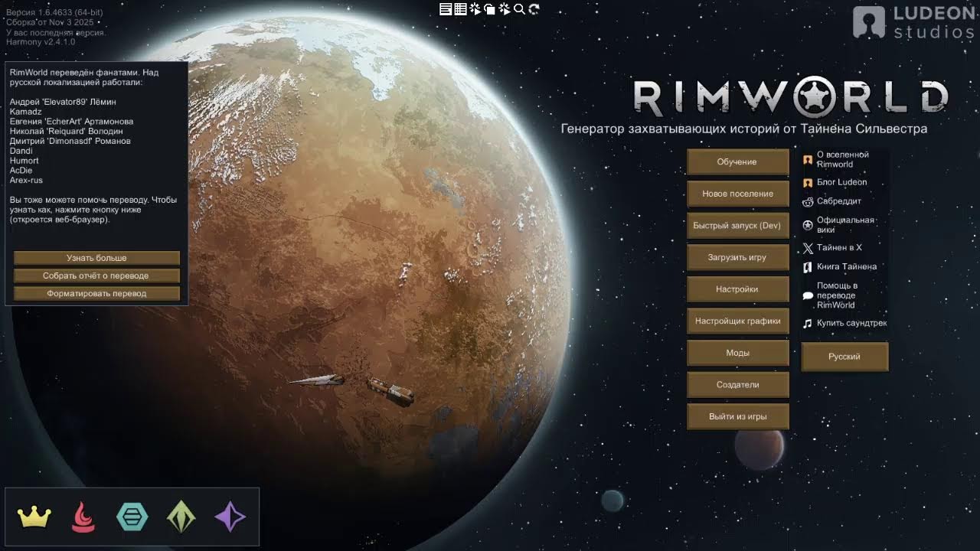980x551 pixels.
Task: Click the book icon beside Книга Тайнена
Action: [x=808, y=267]
